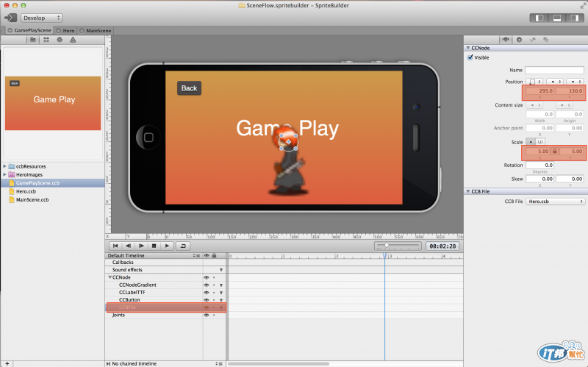Select the CCBFile row in timeline

pos(166,307)
